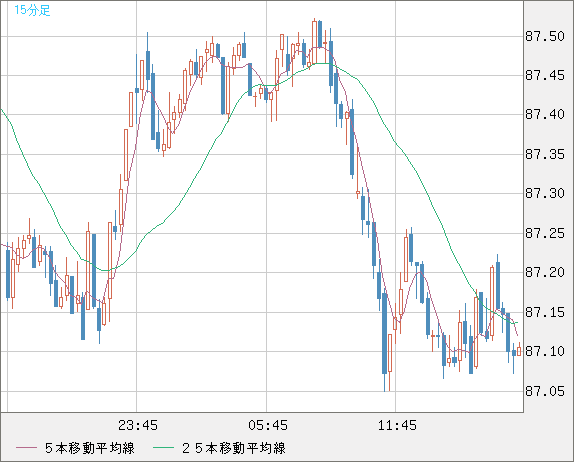Click the 15分足 timeframe label
The image size is (574, 462).
(x=32, y=10)
